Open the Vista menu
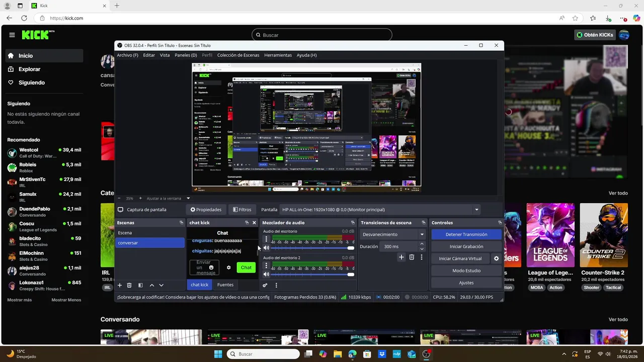Image resolution: width=644 pixels, height=362 pixels. 165,55
